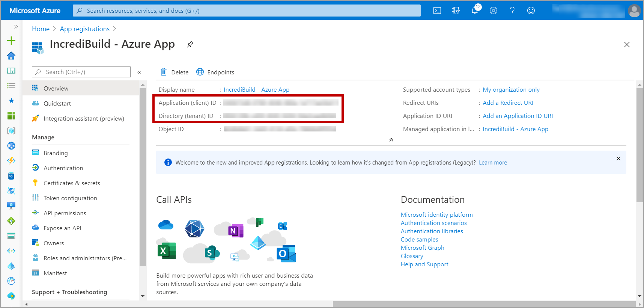Open the Directory and subscription filter icon

pos(456,11)
